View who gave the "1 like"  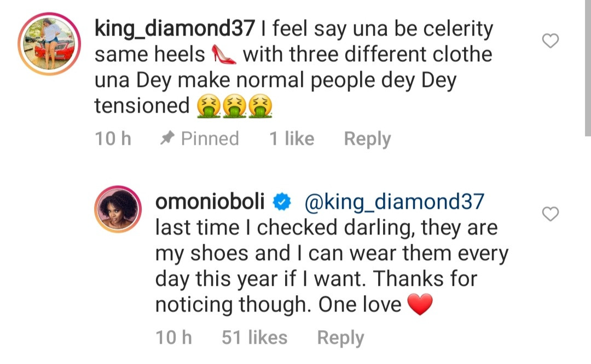pyautogui.click(x=291, y=139)
